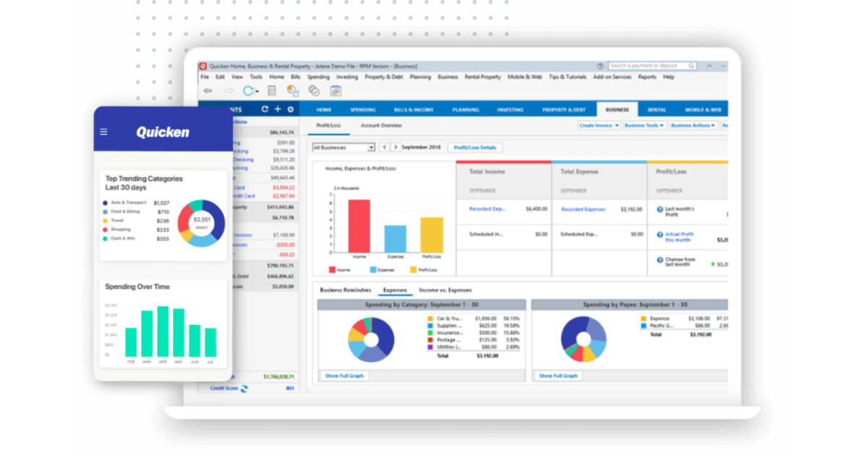Open the hamburger menu in the Quicken mobile app
Viewport: 868px width, 456px height.
(x=103, y=132)
